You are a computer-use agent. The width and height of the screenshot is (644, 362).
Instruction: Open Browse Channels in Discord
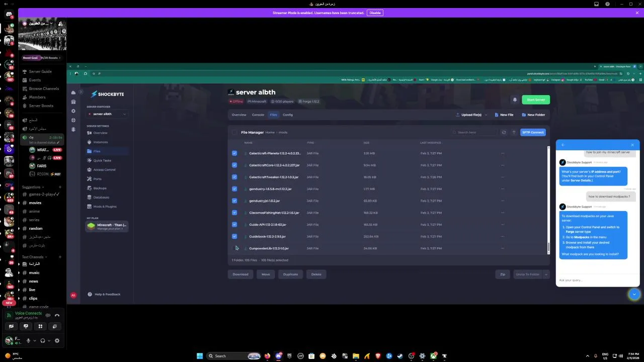coord(43,88)
